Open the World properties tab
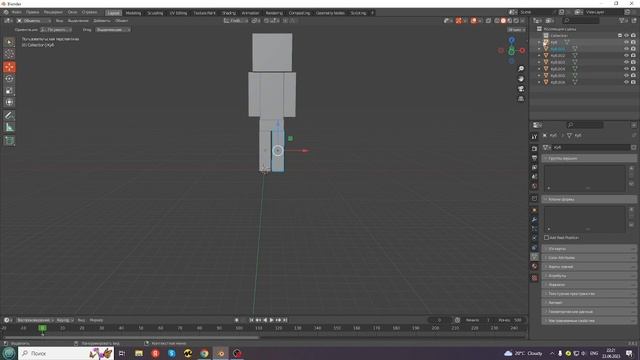The height and width of the screenshot is (360, 640). [x=534, y=186]
